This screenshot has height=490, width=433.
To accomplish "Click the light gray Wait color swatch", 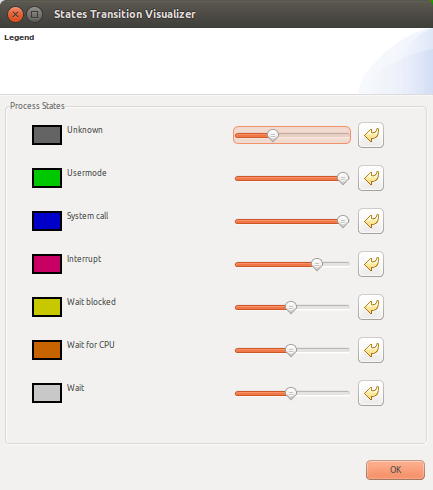I will click(x=47, y=393).
